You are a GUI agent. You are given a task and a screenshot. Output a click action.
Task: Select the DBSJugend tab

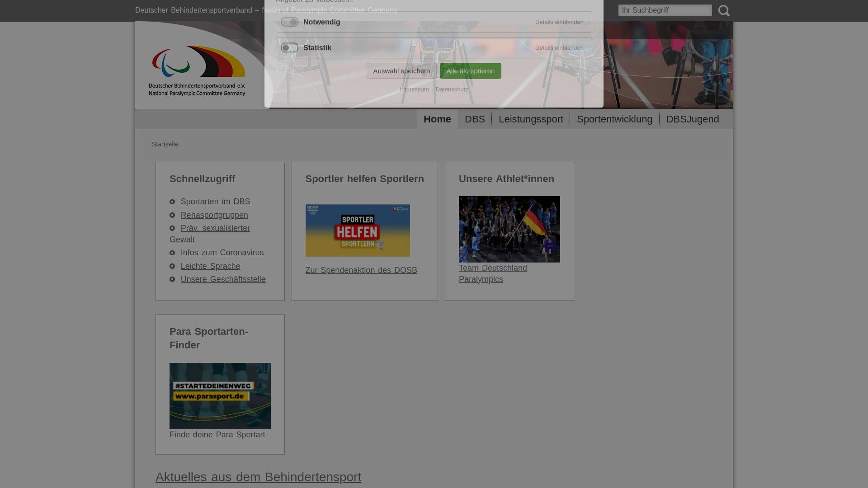pyautogui.click(x=692, y=119)
